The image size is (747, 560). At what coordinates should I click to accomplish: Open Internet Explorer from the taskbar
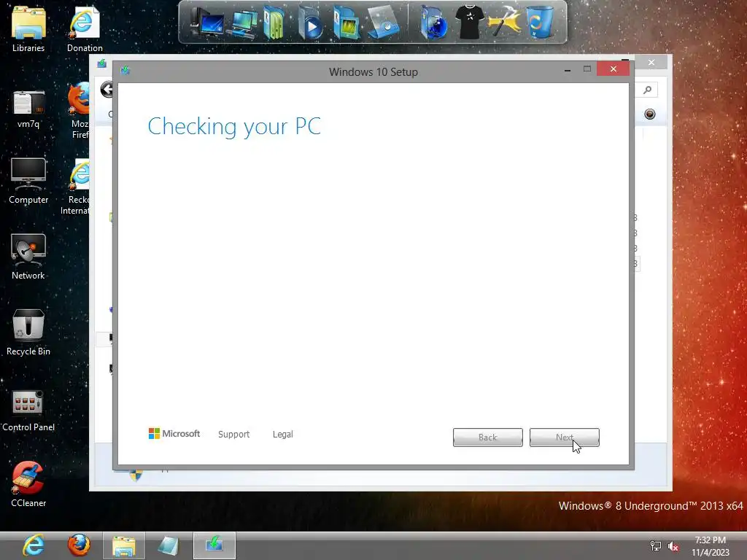pos(34,545)
